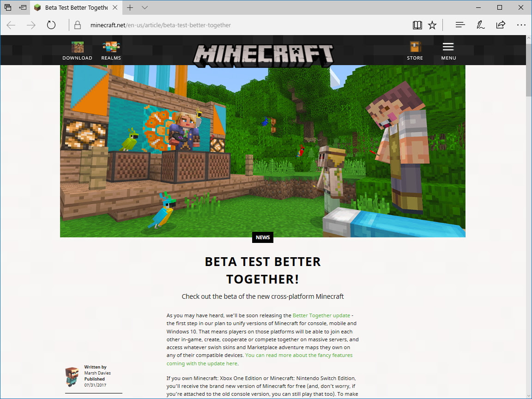Minimize the Edge window
532x399 pixels.
click(478, 7)
